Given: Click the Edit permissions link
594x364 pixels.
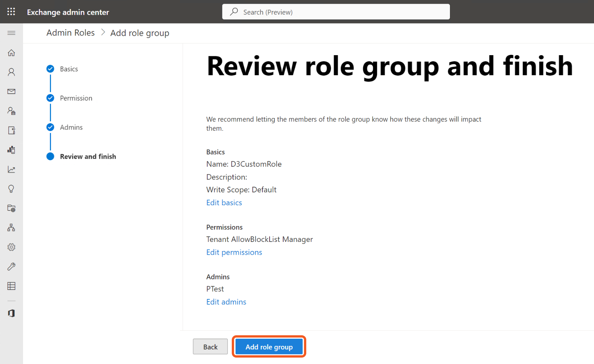Looking at the screenshot, I should tap(234, 252).
